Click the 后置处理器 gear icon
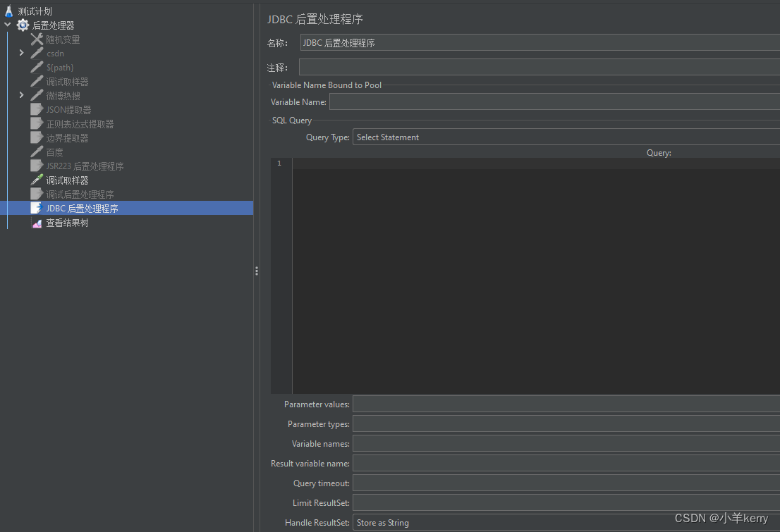This screenshot has width=780, height=532. click(23, 25)
